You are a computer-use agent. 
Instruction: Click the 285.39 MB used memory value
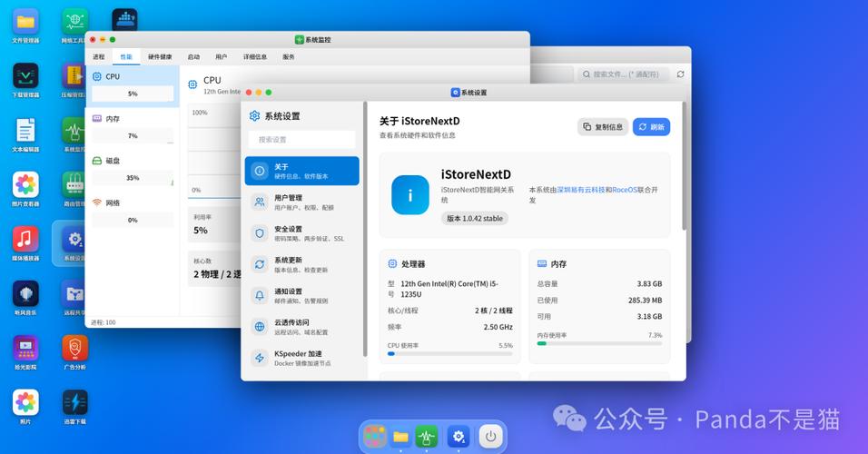[645, 300]
